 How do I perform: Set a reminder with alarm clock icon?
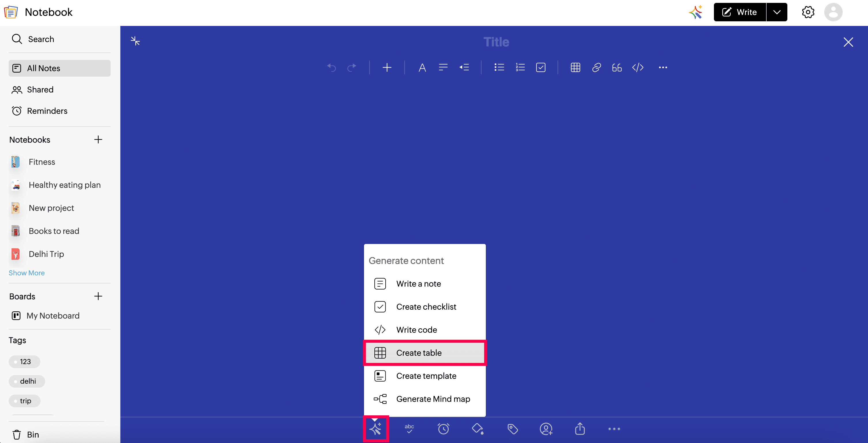point(443,429)
